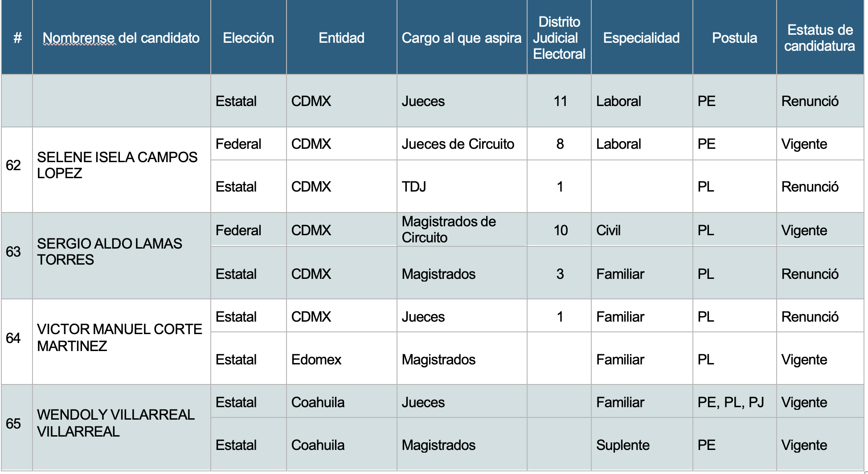Click the 'Nombrense del candidato' column header
Screen dimensions: 868x474
[x=121, y=37]
